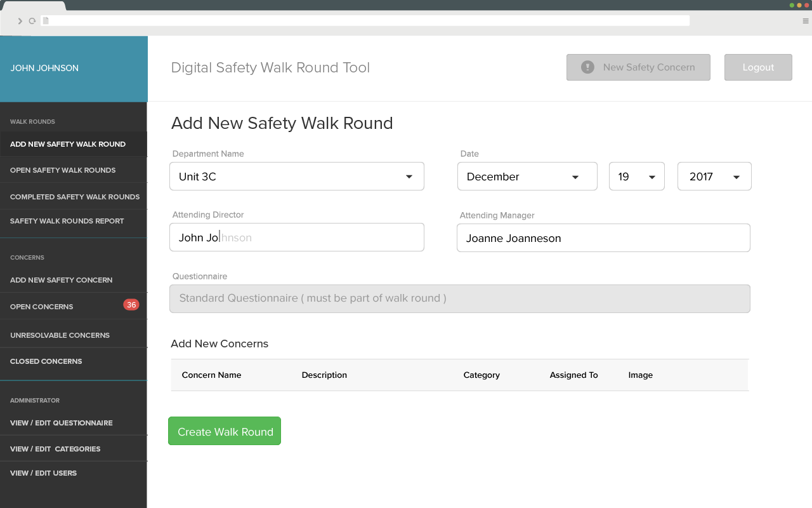Open the day dropdown showing 19

click(x=637, y=177)
